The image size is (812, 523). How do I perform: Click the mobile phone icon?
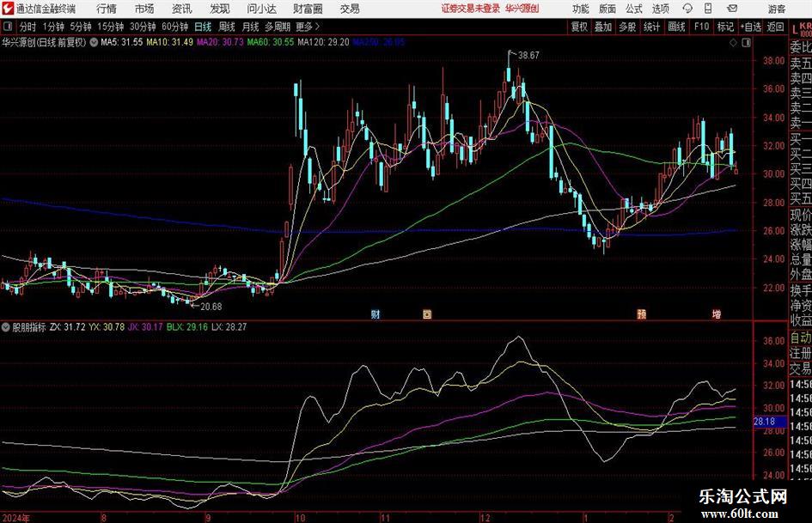708,9
